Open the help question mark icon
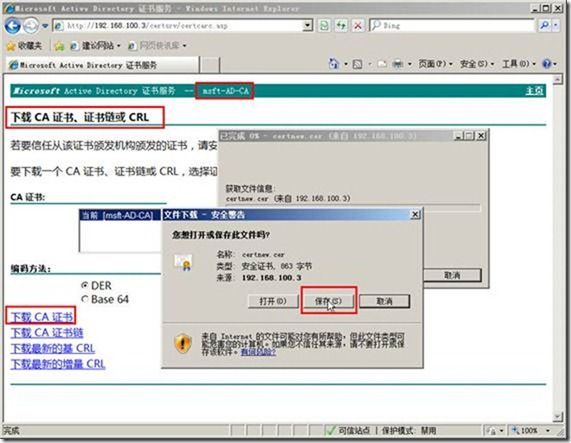The height and width of the screenshot is (443, 571). click(547, 64)
